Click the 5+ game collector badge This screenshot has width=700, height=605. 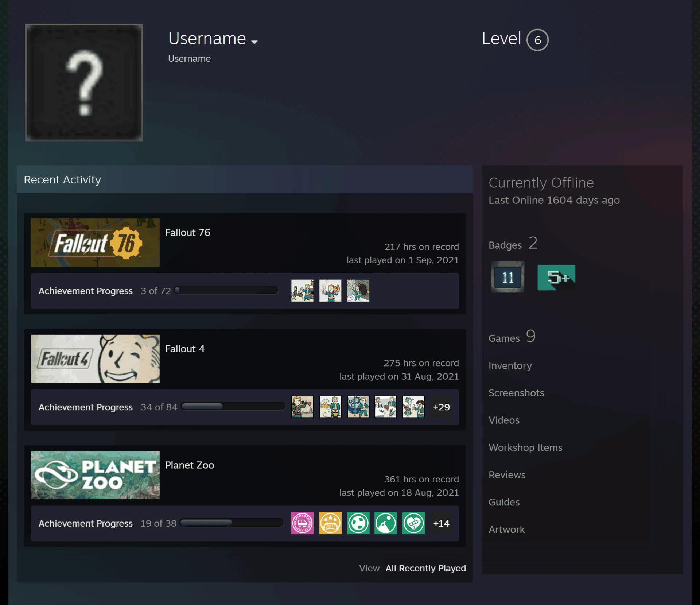click(556, 277)
